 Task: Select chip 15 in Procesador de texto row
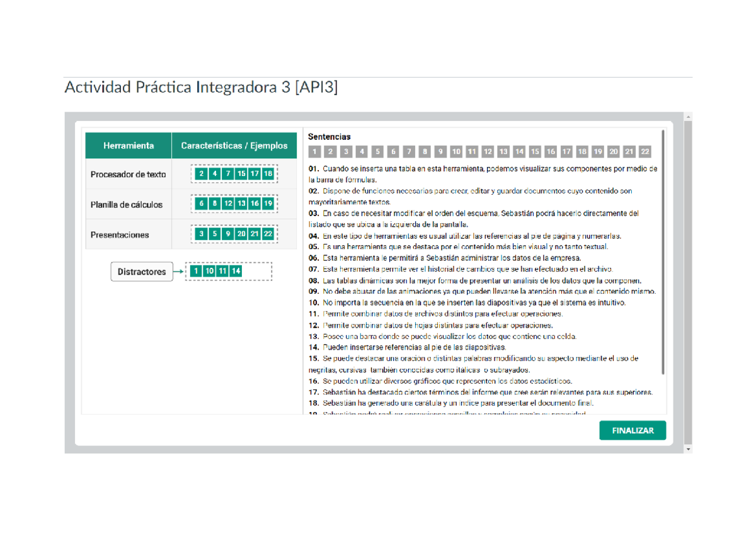[x=241, y=174]
